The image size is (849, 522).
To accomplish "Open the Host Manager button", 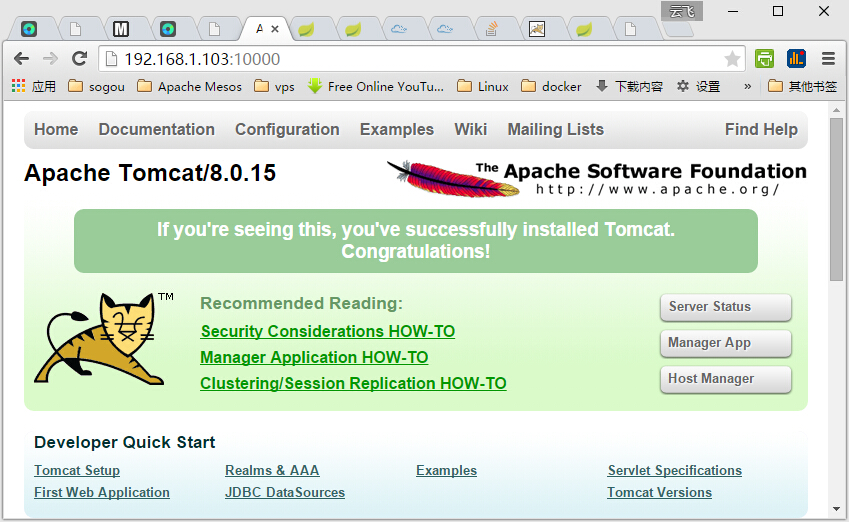I will pos(726,379).
